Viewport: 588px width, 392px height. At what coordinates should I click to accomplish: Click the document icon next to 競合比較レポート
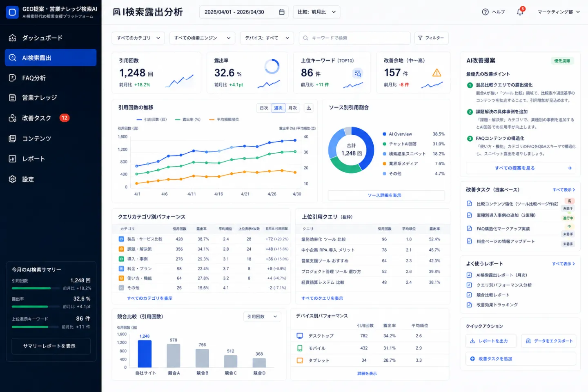tap(469, 295)
